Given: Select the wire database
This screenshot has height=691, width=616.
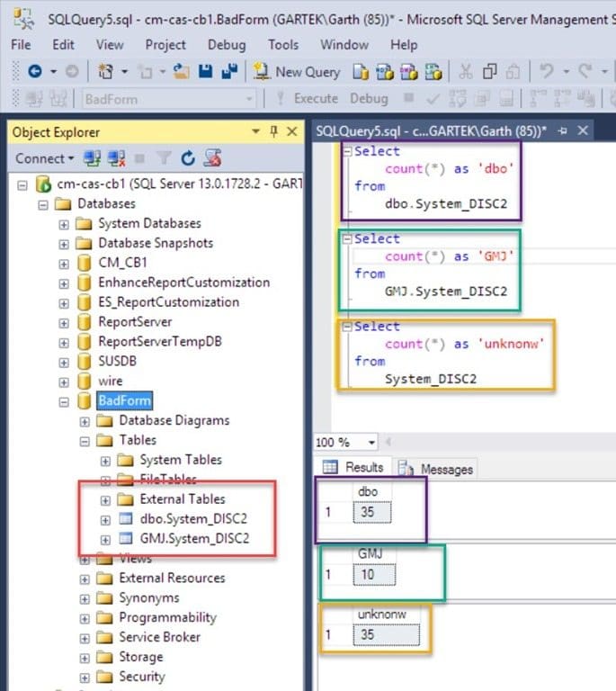Looking at the screenshot, I should tap(110, 381).
